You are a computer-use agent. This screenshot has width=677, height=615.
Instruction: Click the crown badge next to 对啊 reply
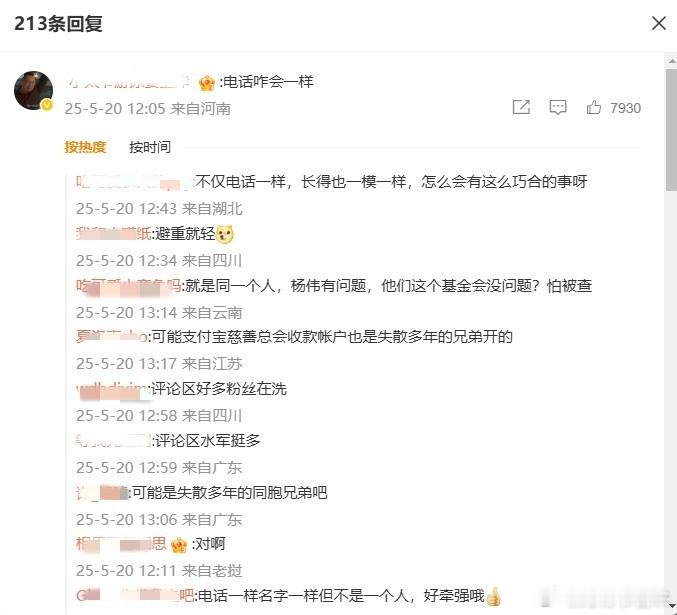179,545
